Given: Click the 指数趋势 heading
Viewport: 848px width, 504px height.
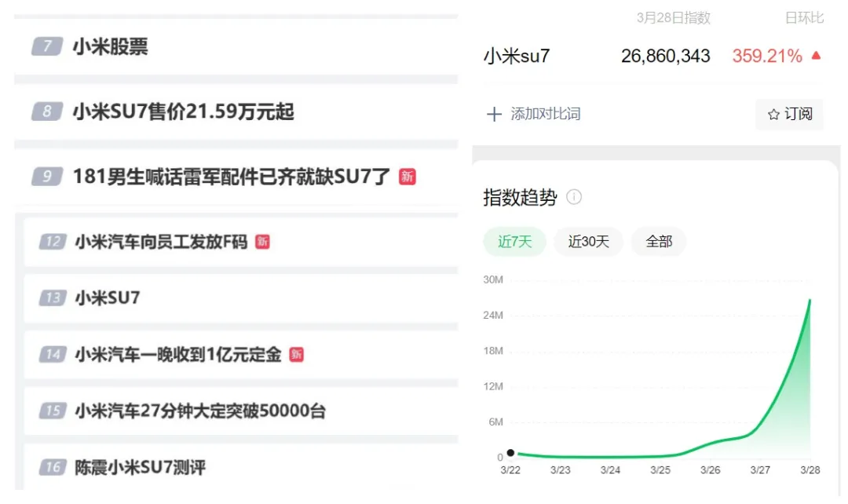Looking at the screenshot, I should 520,197.
